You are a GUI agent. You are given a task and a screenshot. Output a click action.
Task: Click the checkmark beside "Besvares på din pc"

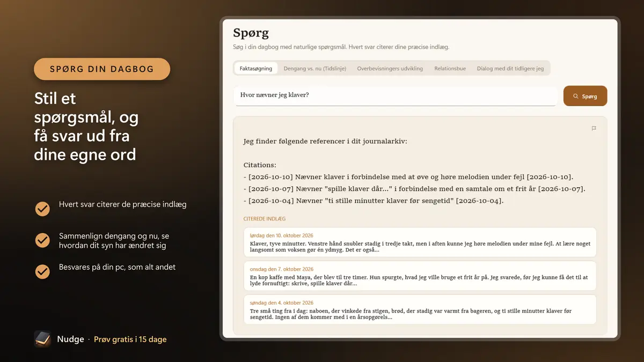click(42, 271)
